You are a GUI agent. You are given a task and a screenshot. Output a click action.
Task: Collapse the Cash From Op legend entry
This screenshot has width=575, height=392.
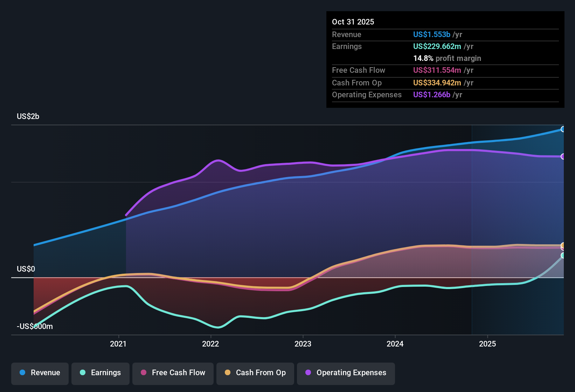(255, 373)
